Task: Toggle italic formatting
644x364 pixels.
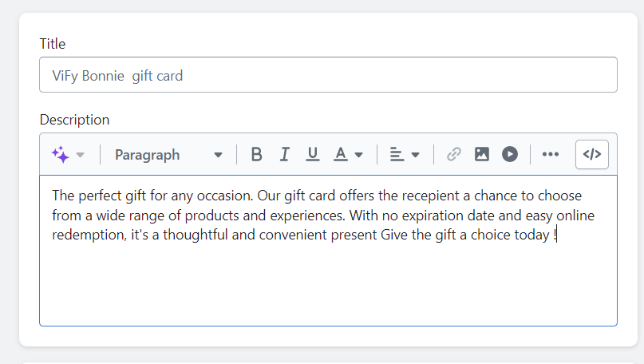Action: click(x=284, y=155)
